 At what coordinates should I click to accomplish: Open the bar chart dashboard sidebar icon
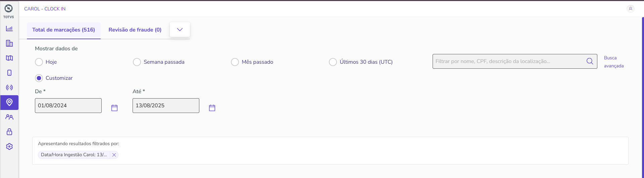(9, 28)
